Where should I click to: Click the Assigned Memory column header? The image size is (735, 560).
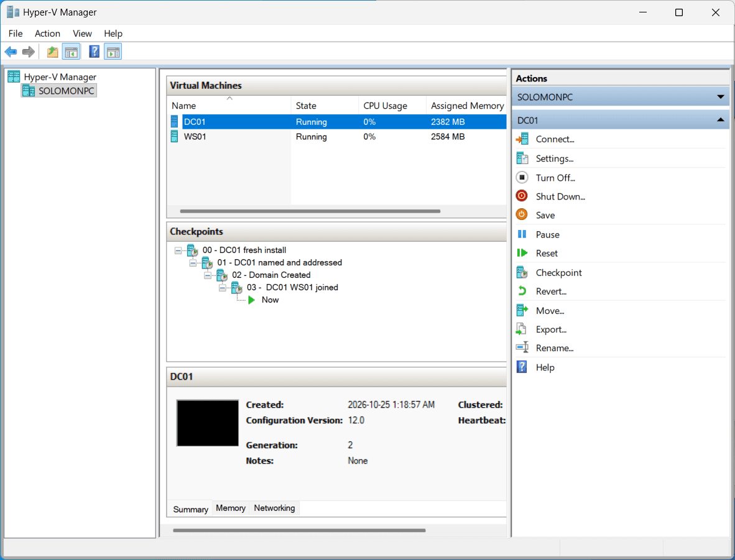[467, 106]
